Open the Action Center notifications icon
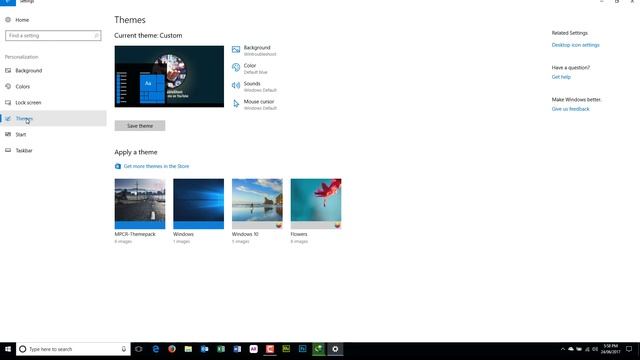Image resolution: width=640 pixels, height=360 pixels. point(629,349)
